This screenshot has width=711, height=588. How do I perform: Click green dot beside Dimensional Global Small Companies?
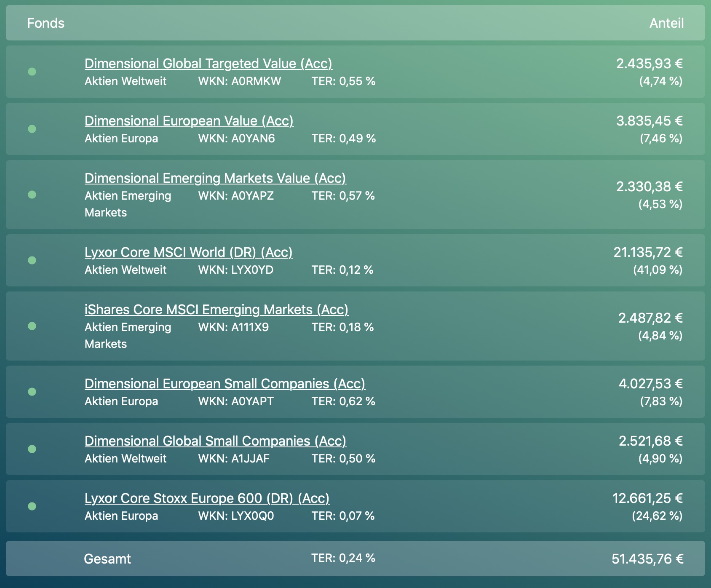32,449
